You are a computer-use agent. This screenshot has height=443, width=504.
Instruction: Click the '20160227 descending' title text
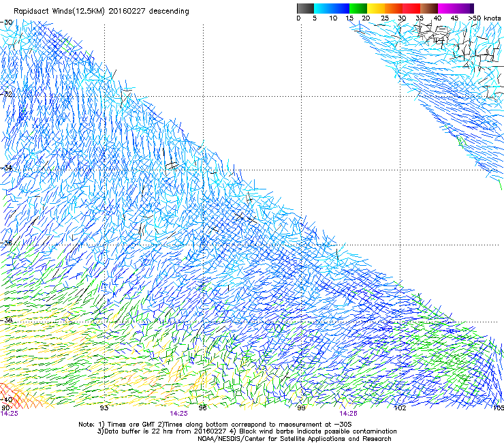click(149, 12)
